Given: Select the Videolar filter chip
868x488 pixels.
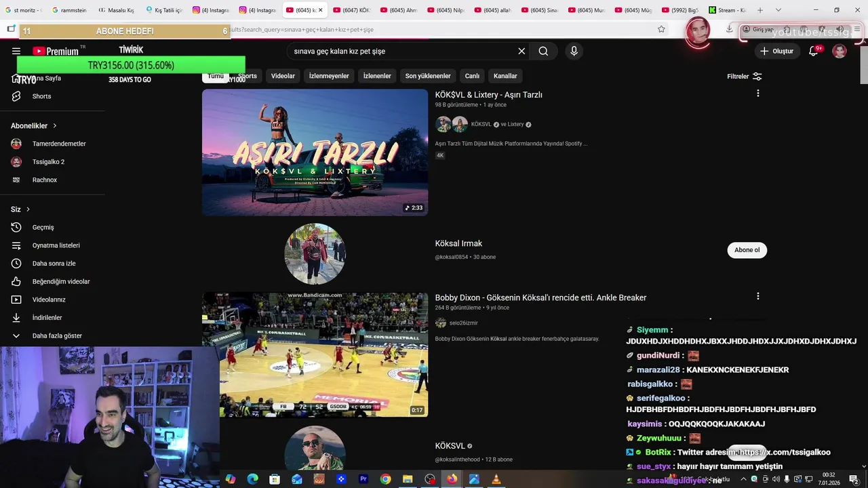Looking at the screenshot, I should [x=283, y=76].
